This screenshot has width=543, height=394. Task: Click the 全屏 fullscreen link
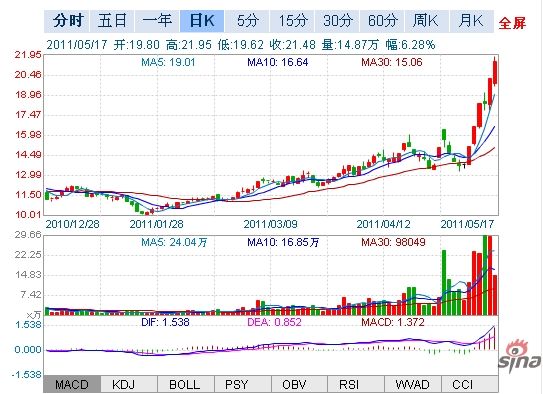(512, 23)
